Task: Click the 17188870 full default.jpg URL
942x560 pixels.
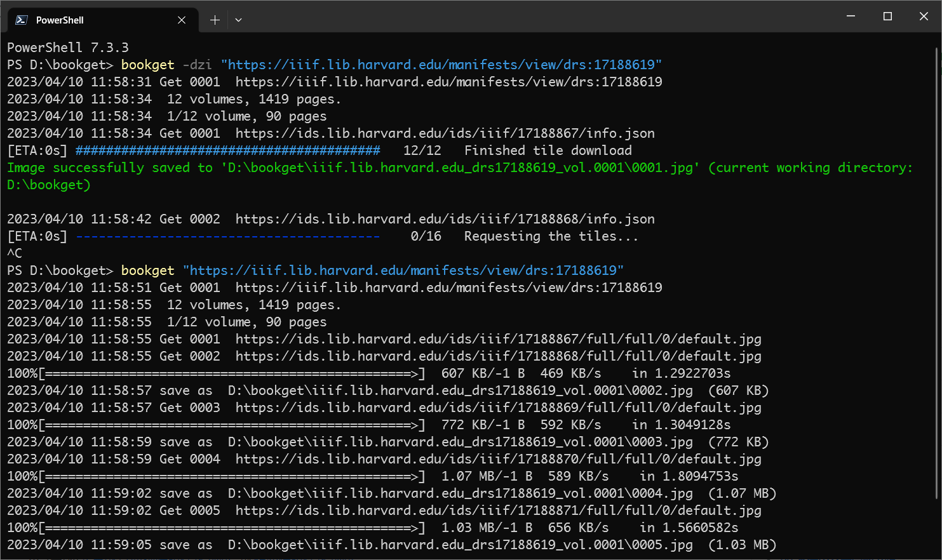Action: tap(498, 459)
